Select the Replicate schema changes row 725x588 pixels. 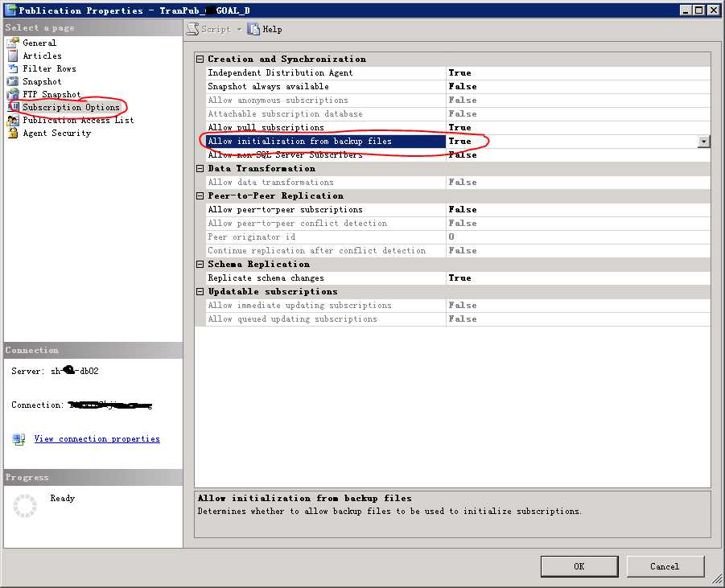coord(458,278)
